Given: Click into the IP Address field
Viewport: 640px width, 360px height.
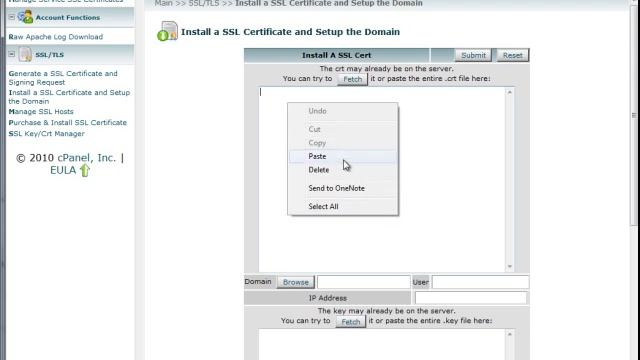Looking at the screenshot, I should (471, 298).
